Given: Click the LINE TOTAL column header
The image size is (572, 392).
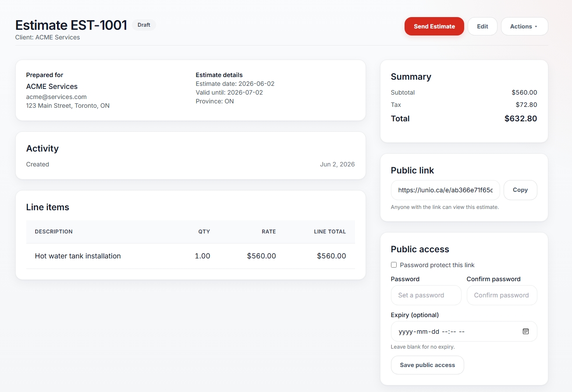Looking at the screenshot, I should coord(330,232).
